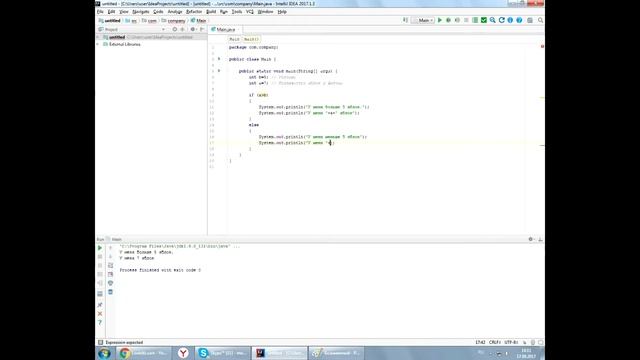Image resolution: width=640 pixels, height=360 pixels.
Task: Click Print icon in Run console gutter
Action: coord(111,283)
